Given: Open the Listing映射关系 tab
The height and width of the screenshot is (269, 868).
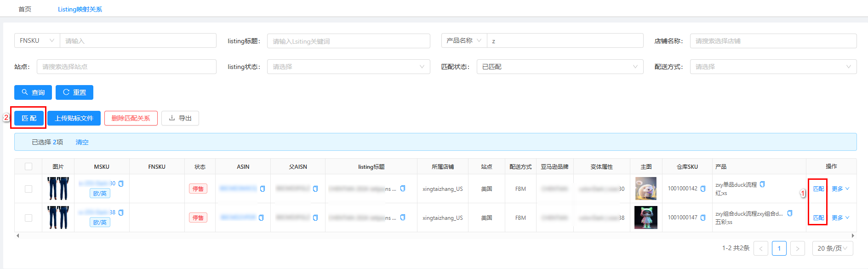Looking at the screenshot, I should (x=80, y=9).
